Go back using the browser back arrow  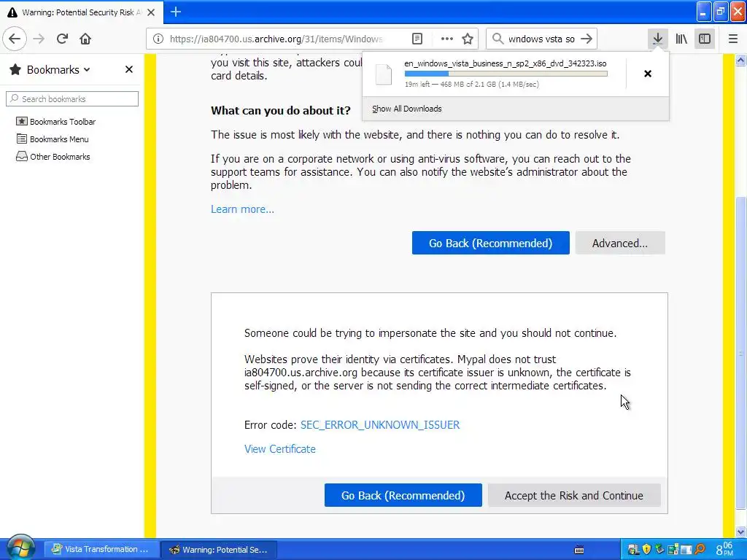tap(15, 39)
